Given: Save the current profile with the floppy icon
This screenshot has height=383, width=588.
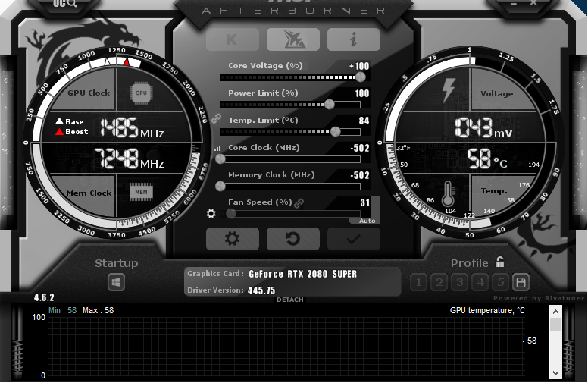Looking at the screenshot, I should tap(521, 282).
